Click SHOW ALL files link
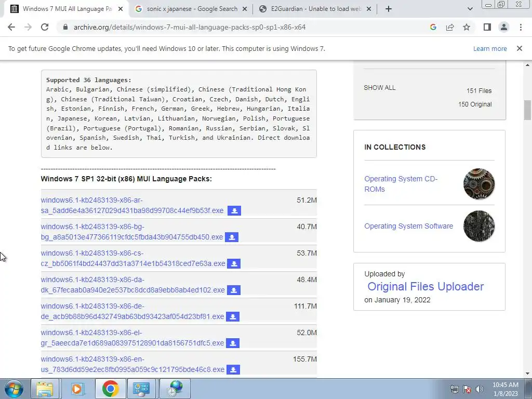The height and width of the screenshot is (399, 532). (379, 87)
